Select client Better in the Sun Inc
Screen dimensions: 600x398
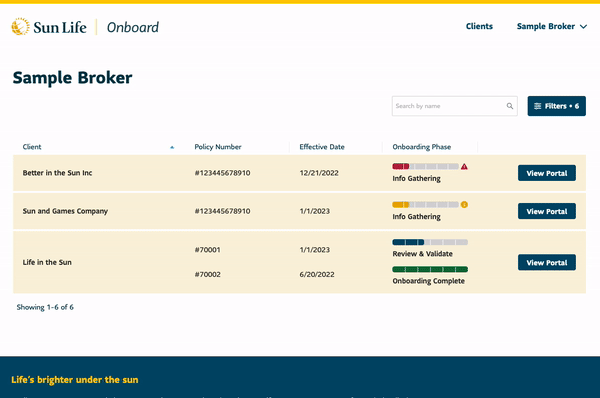tap(57, 173)
